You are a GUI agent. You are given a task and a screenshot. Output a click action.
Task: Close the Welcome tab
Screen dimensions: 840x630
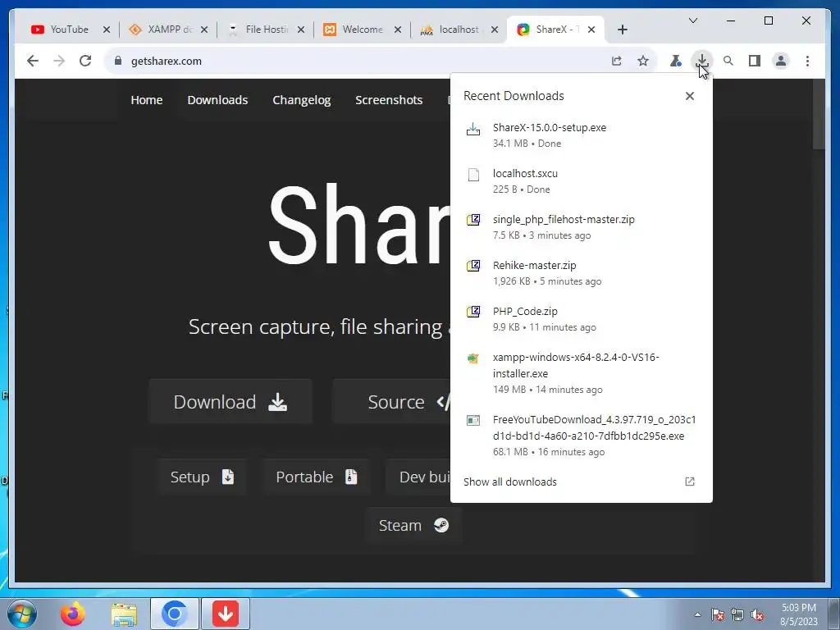398,30
